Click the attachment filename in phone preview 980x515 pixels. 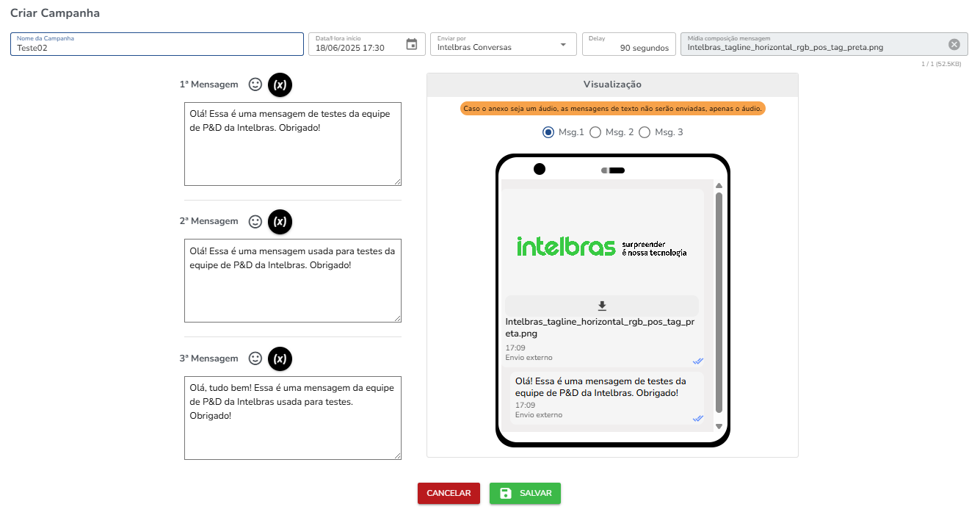[600, 328]
